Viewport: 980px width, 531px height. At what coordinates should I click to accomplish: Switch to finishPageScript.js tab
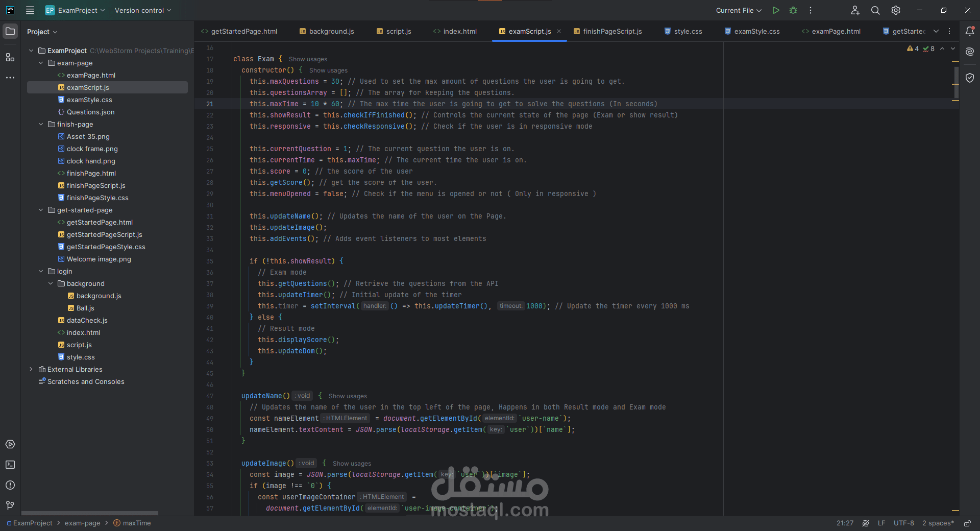(608, 31)
